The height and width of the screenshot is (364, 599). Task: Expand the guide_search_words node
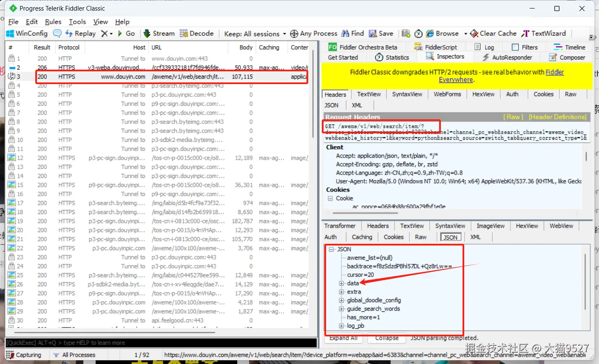click(341, 309)
